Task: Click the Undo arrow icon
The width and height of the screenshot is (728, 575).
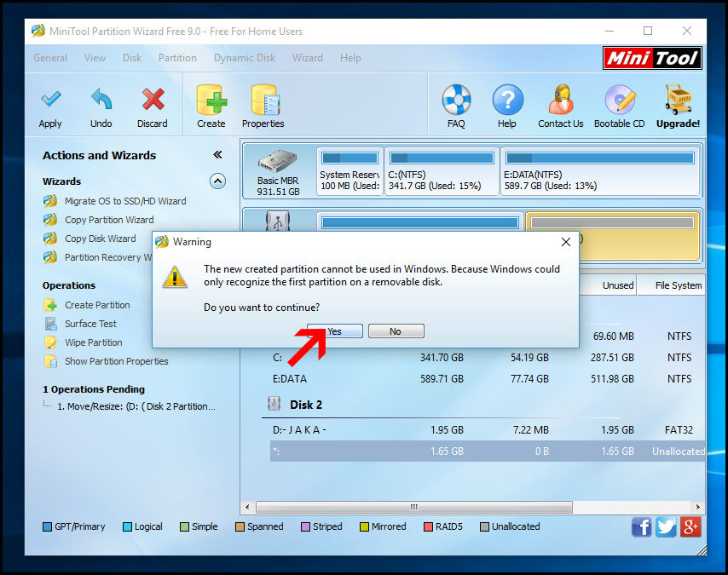Action: (x=101, y=98)
